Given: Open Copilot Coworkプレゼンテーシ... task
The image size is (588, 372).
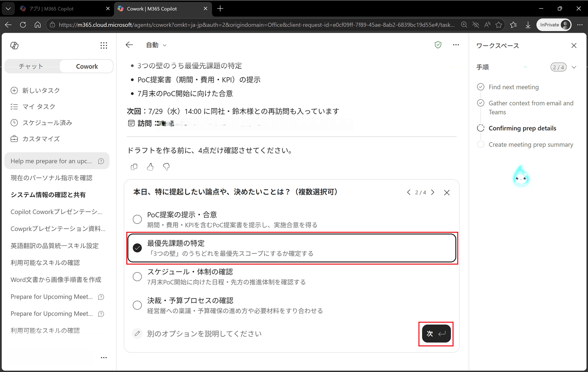Looking at the screenshot, I should tap(56, 212).
